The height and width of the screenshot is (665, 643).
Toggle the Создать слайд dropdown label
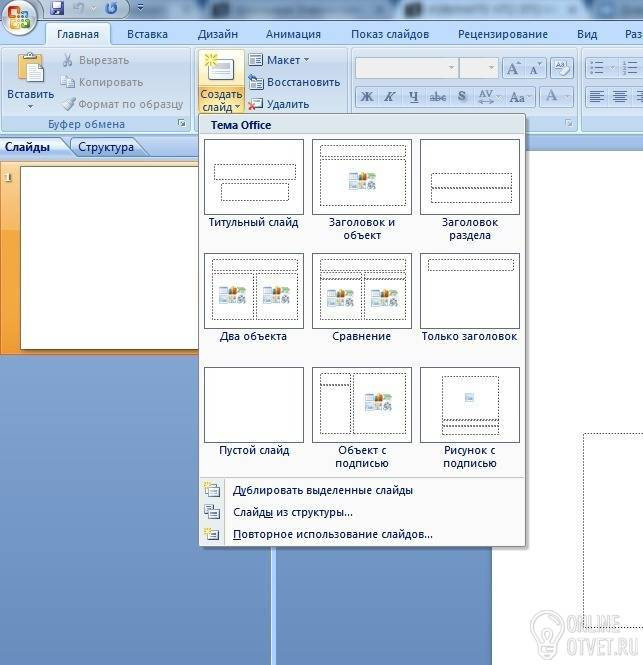point(221,101)
